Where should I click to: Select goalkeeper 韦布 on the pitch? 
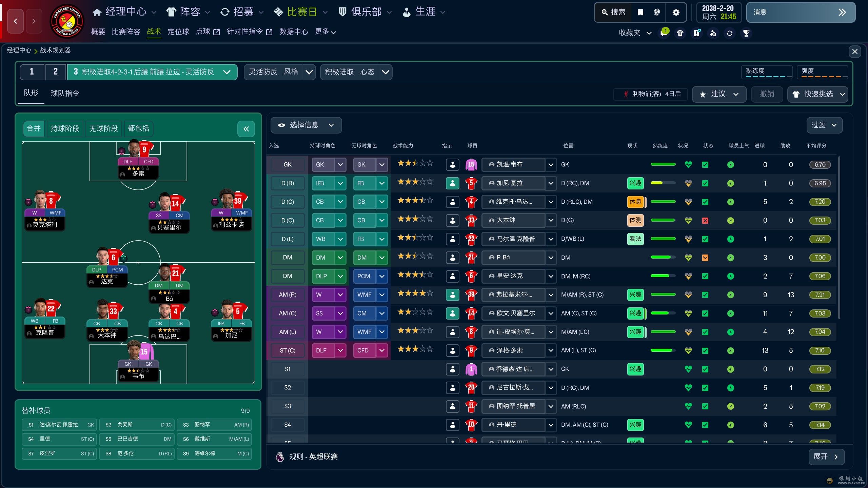(x=138, y=361)
